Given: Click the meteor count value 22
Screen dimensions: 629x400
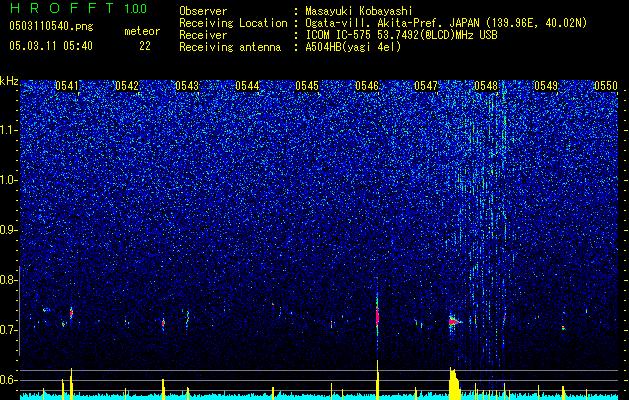Looking at the screenshot, I should pos(145,46).
